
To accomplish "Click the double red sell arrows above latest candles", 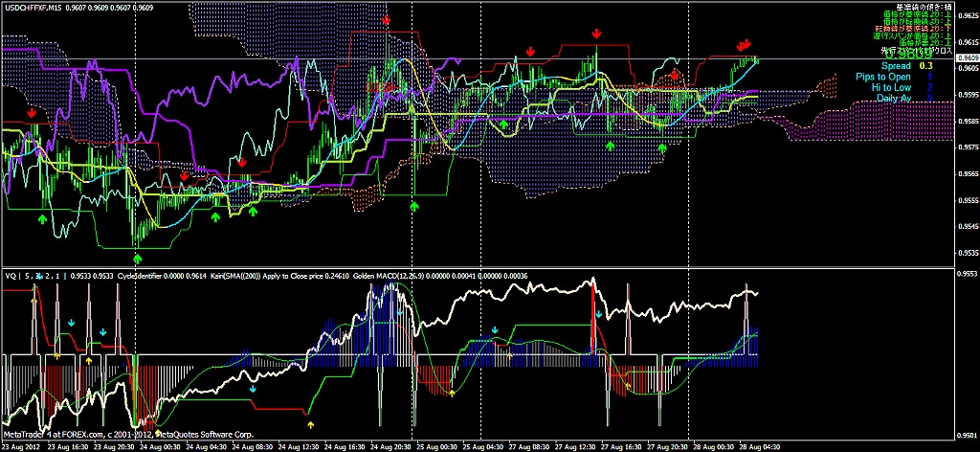I will 744,45.
